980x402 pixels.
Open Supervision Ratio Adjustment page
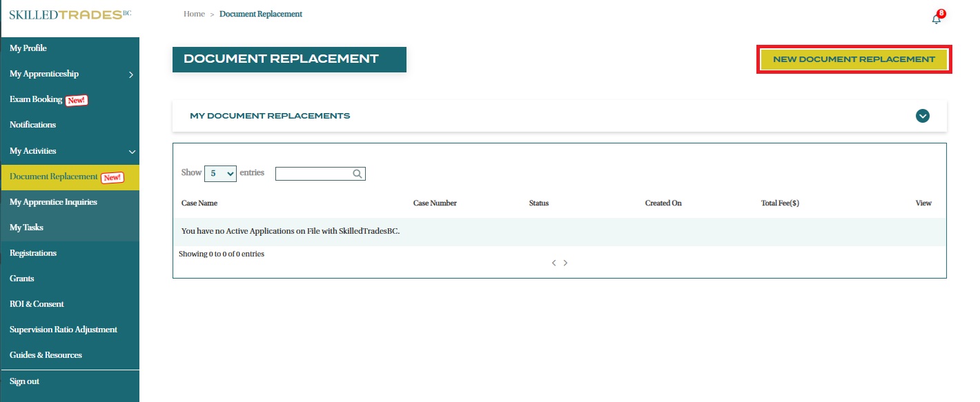[63, 330]
